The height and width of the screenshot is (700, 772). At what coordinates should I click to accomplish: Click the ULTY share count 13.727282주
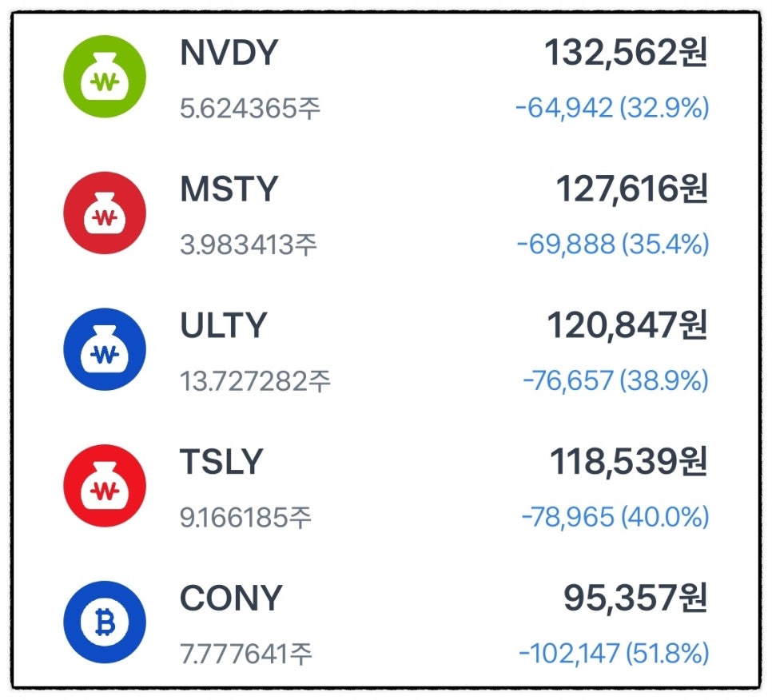255,381
